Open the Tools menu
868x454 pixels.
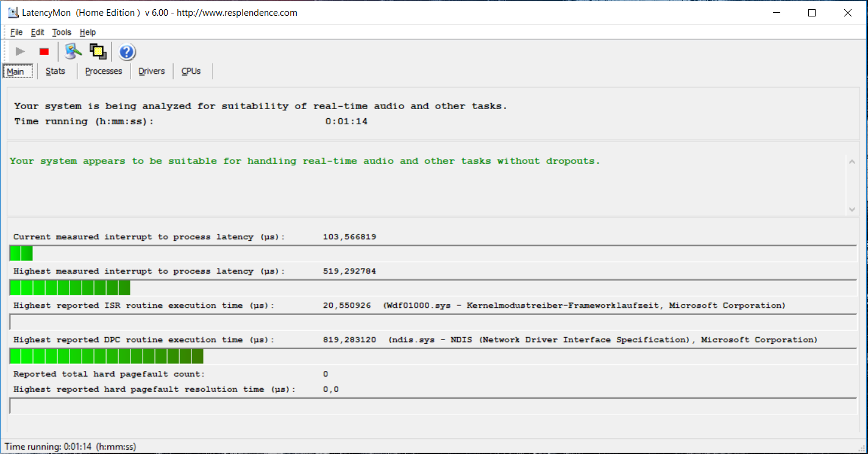point(62,32)
